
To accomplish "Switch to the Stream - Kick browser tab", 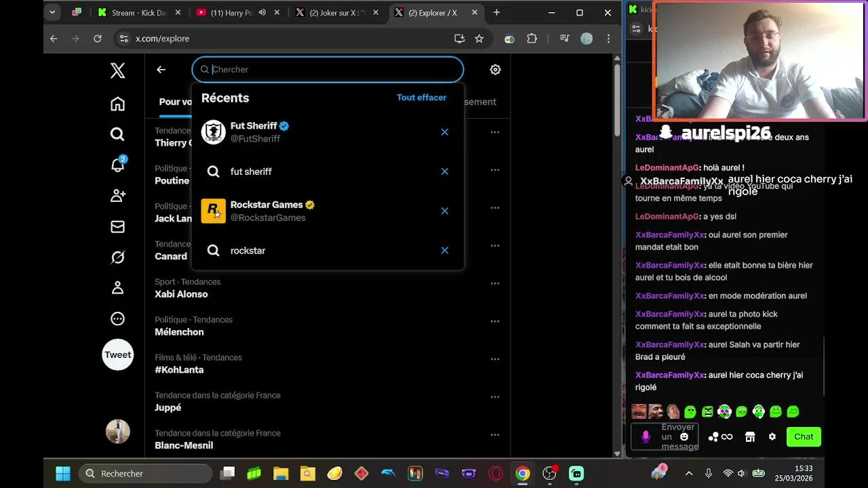I will point(138,12).
